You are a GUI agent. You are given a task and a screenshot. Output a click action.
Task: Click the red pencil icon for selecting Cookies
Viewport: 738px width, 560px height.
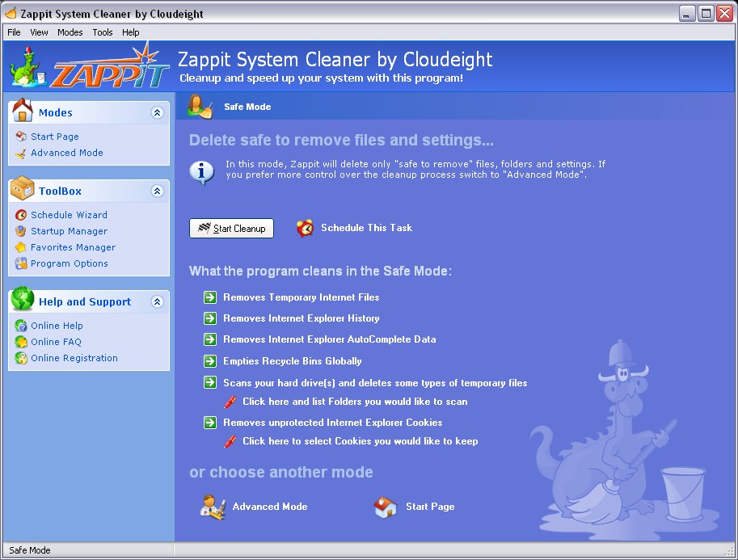(230, 441)
